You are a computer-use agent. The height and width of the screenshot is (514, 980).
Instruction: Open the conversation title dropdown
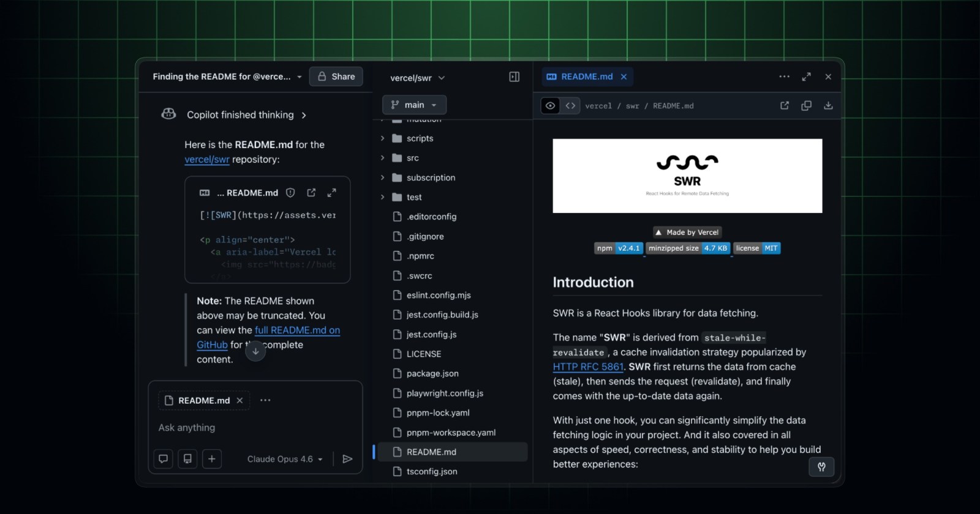click(300, 77)
